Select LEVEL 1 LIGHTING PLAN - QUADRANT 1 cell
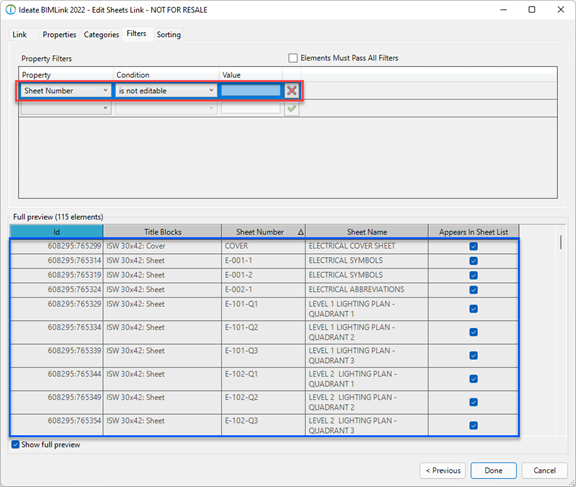 367,309
